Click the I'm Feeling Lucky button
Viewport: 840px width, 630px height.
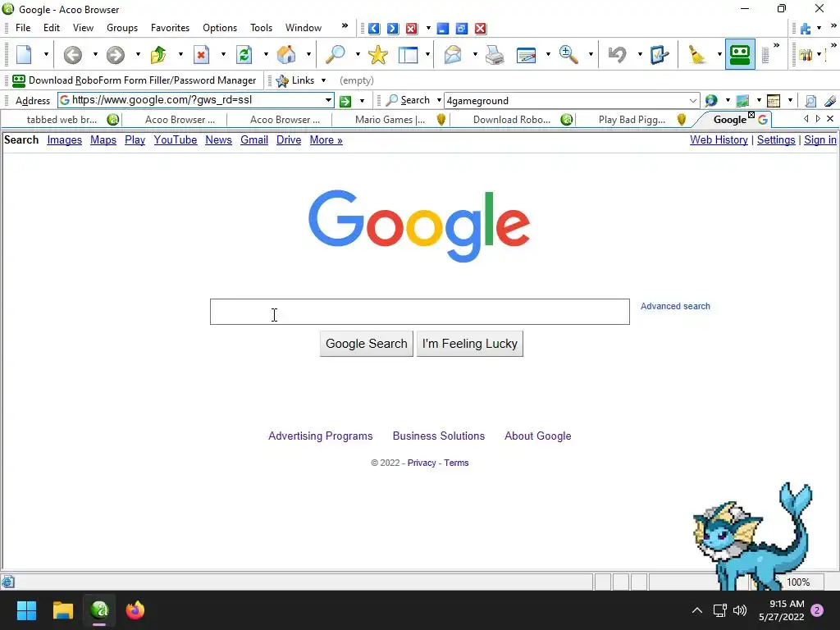pos(470,344)
